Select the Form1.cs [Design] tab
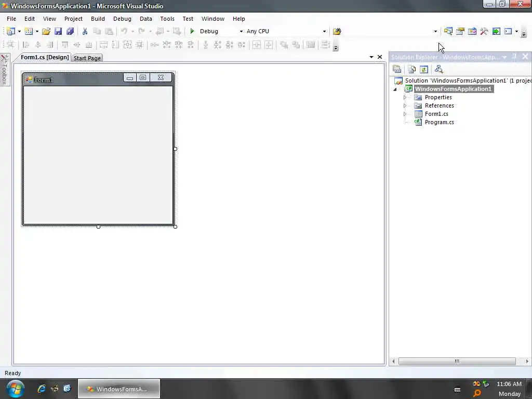The width and height of the screenshot is (532, 399). tap(45, 57)
